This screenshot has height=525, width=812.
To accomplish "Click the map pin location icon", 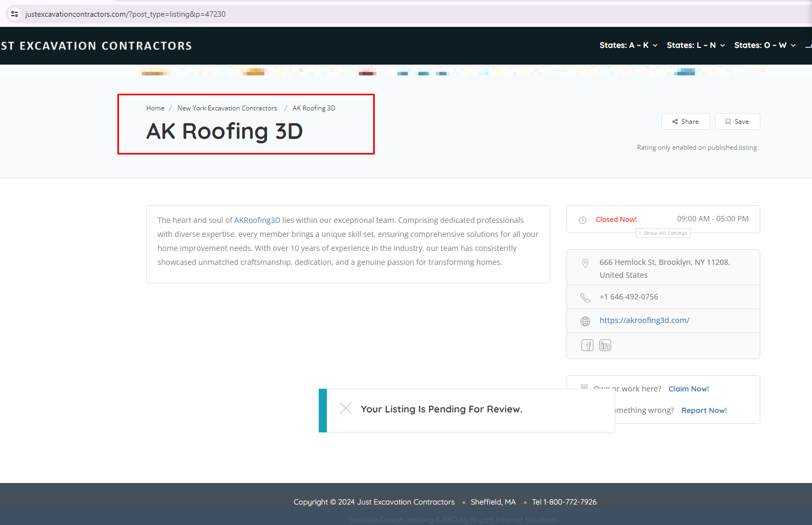I will (585, 263).
